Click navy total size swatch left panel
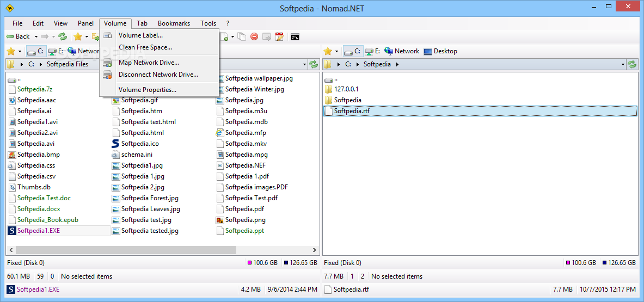 pos(285,263)
